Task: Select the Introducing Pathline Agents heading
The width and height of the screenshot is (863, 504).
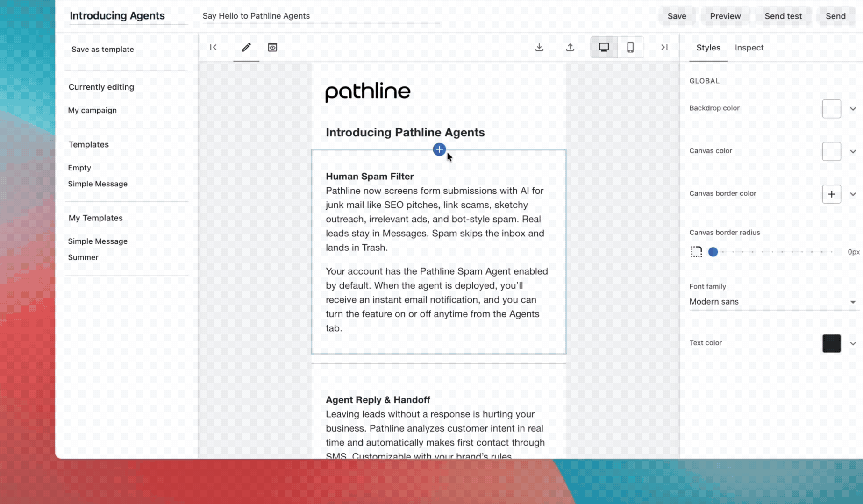Action: tap(405, 132)
